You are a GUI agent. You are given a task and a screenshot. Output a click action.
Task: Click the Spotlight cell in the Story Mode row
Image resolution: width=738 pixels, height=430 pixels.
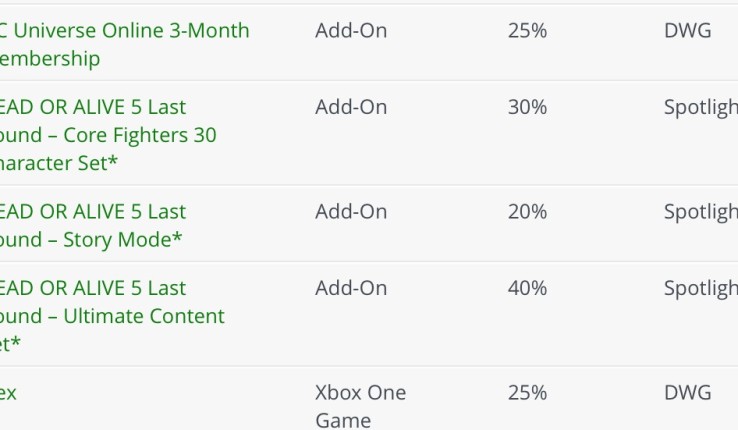(700, 212)
